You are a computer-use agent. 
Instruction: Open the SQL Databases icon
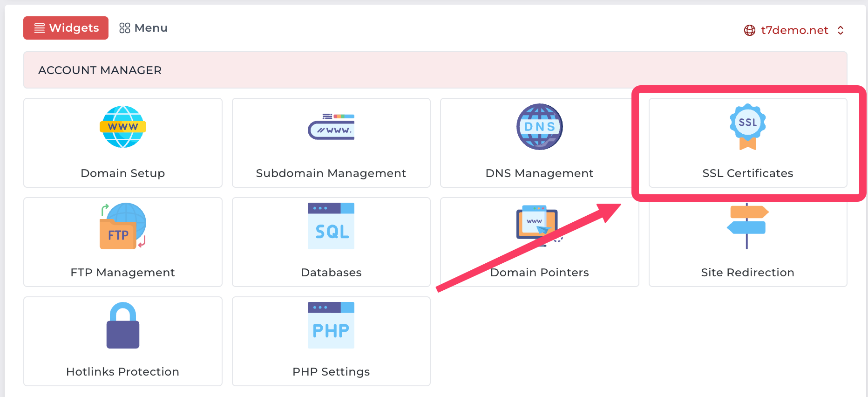tap(331, 226)
